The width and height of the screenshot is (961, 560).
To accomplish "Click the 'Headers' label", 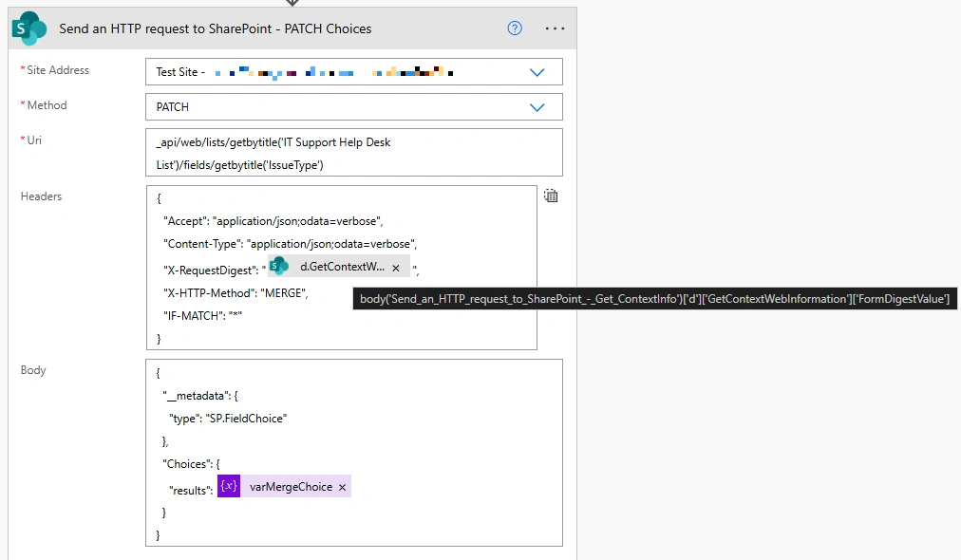I will 41,196.
